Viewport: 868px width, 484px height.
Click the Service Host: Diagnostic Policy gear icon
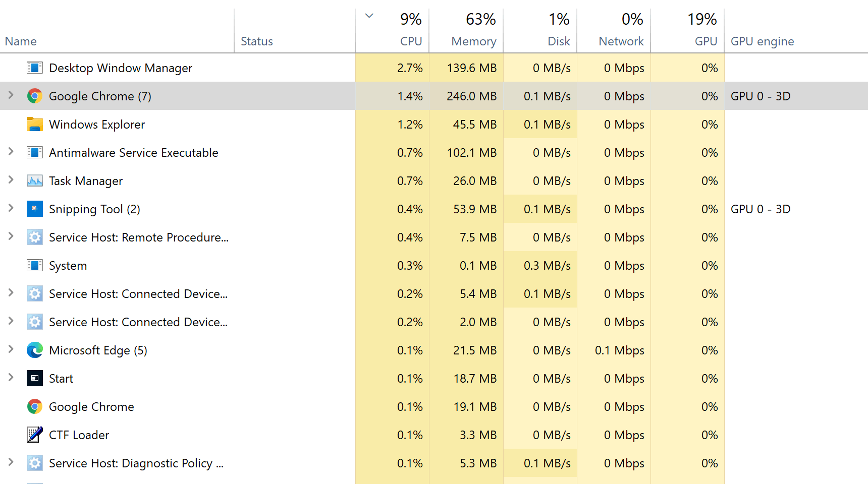(x=34, y=463)
